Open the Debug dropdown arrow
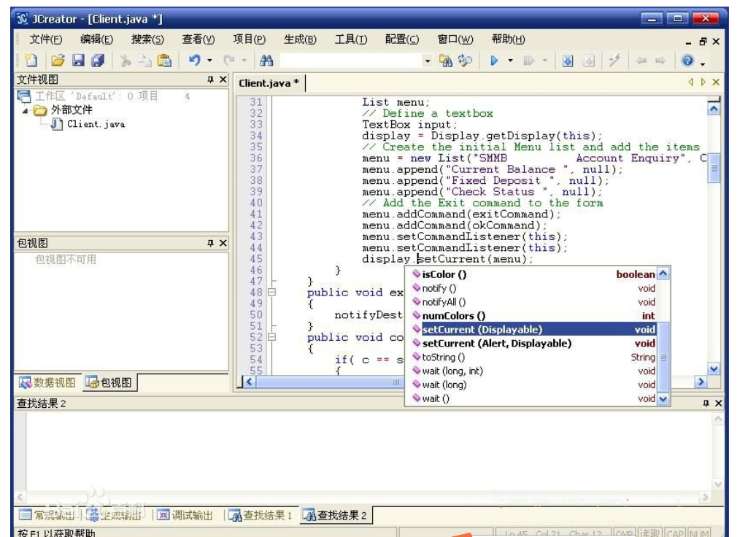 (545, 61)
